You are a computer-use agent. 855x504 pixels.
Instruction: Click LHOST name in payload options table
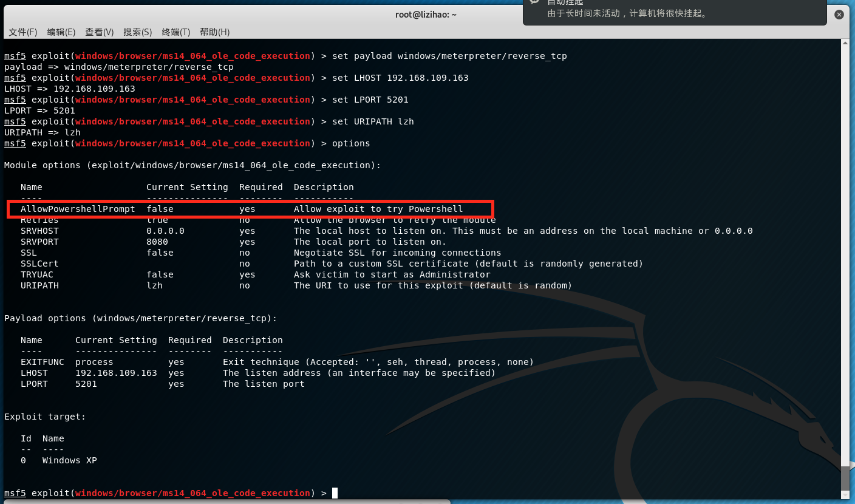click(34, 373)
